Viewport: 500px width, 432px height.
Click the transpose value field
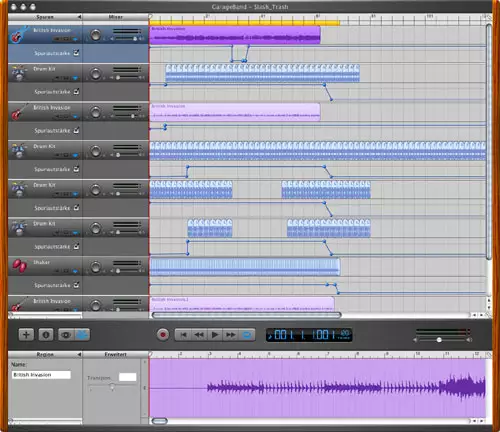[x=128, y=377]
